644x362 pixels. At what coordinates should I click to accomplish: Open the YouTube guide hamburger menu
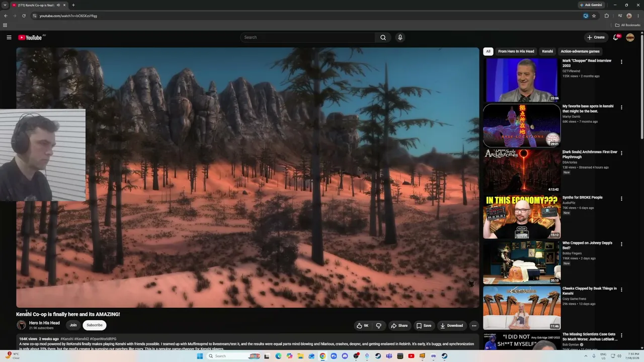pyautogui.click(x=9, y=37)
